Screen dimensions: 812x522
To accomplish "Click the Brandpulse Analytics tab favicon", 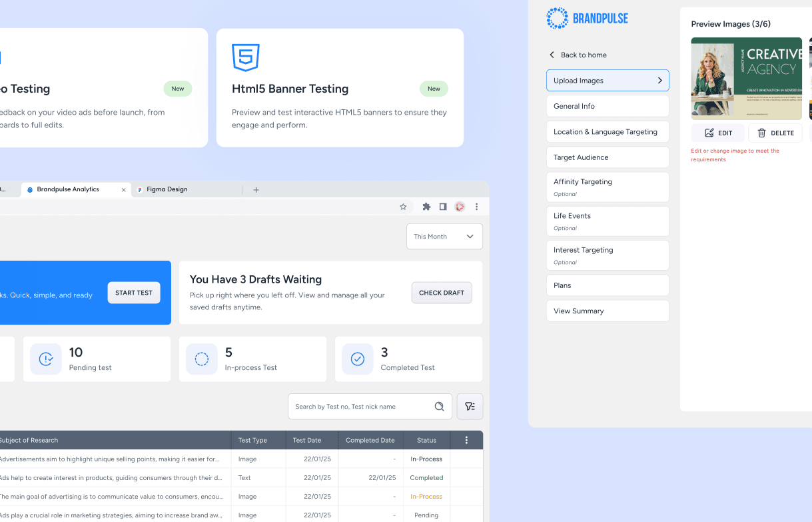I will coord(29,190).
